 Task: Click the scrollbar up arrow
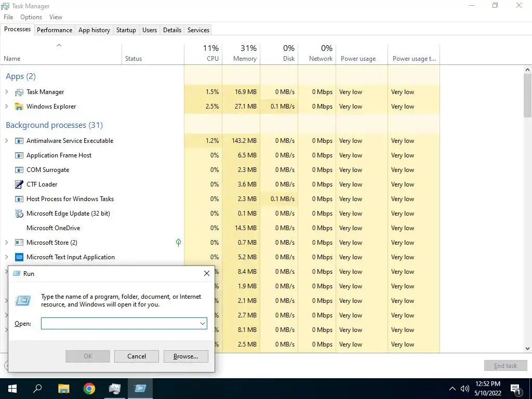click(x=527, y=70)
